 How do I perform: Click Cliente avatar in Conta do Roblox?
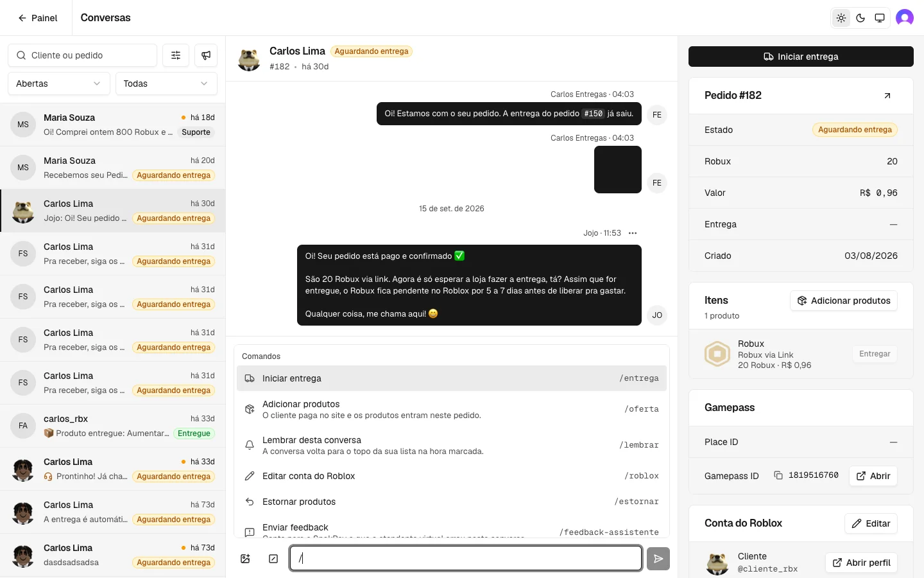[717, 563]
